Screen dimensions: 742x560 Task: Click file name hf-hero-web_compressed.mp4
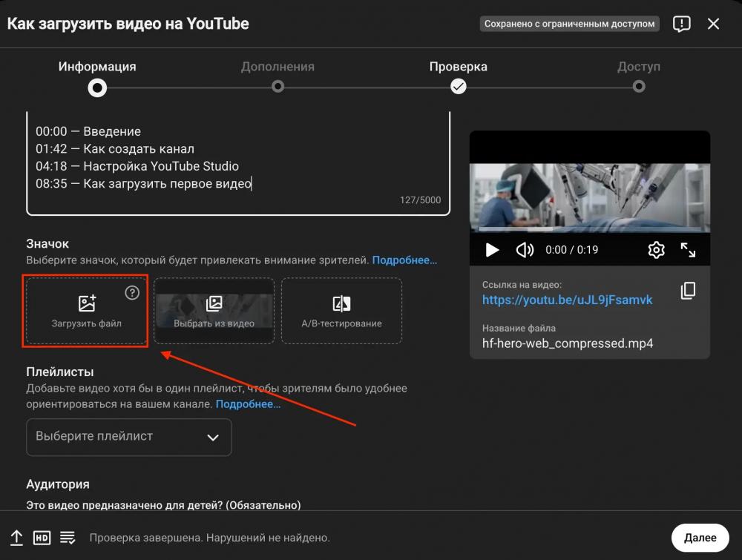coord(568,343)
